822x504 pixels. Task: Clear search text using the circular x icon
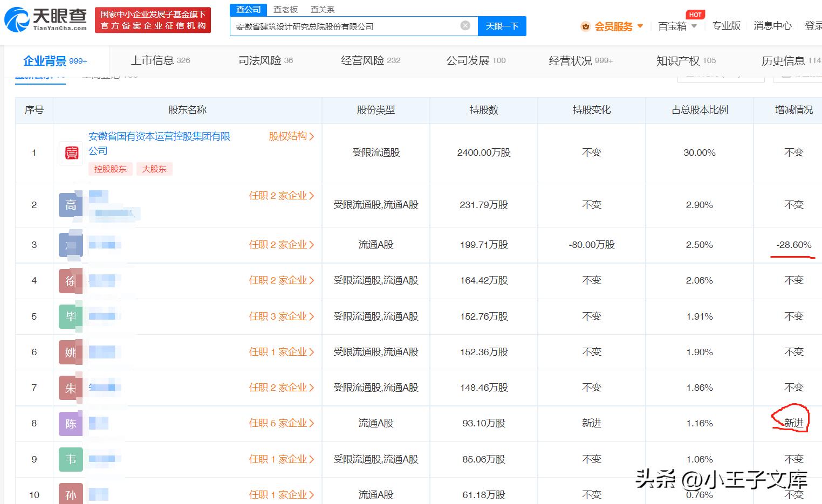(464, 25)
